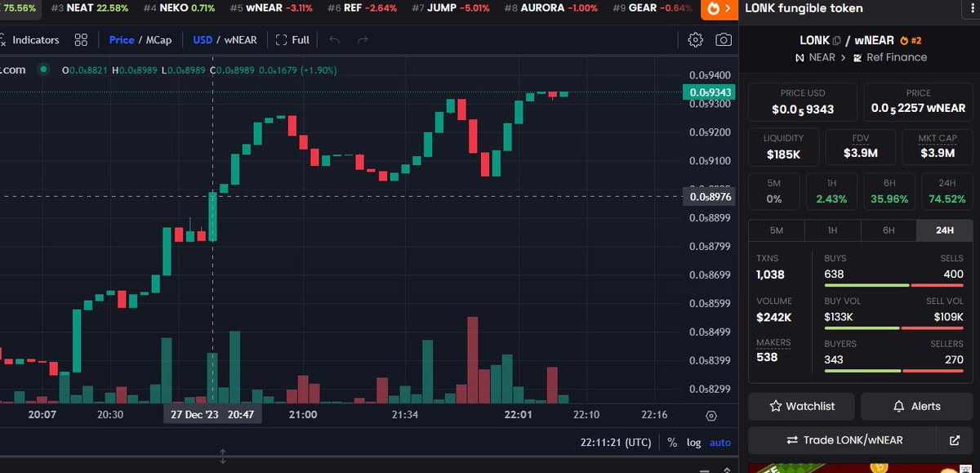Switch stats to 24H tab
This screenshot has width=980, height=473.
pos(945,230)
